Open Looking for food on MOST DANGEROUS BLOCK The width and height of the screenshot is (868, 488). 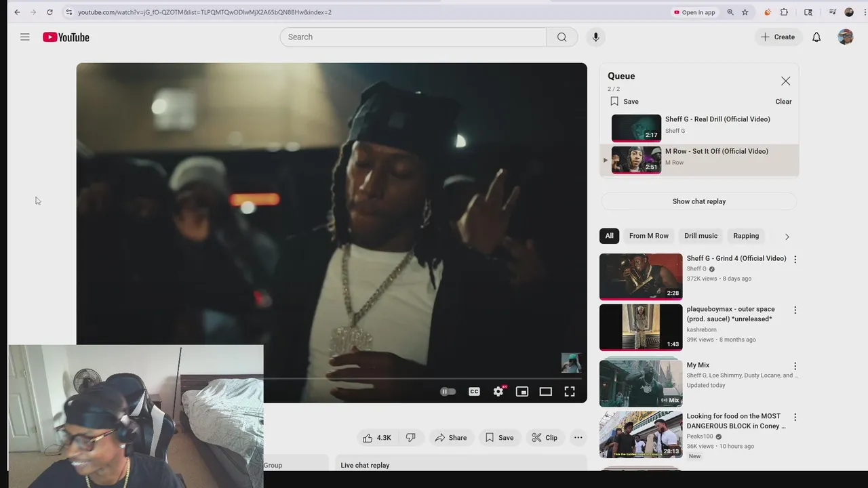[736, 421]
